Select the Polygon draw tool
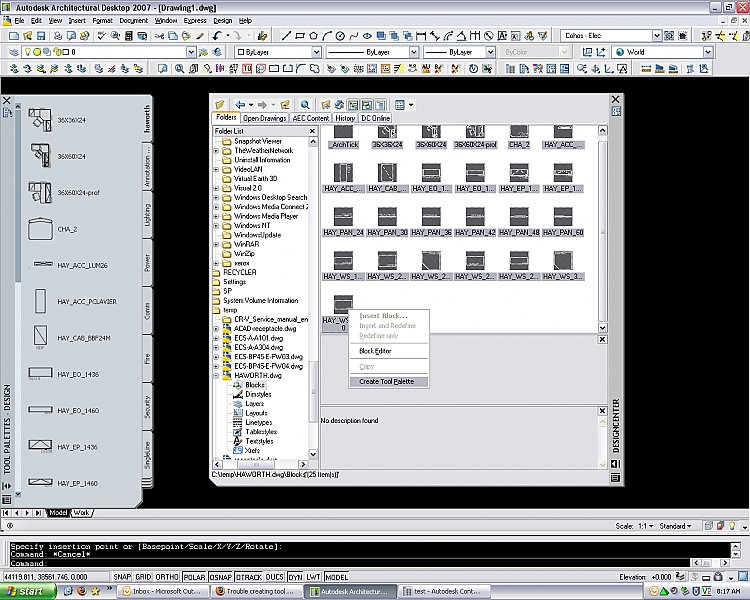Viewport: 750px width, 600px height. (x=313, y=36)
